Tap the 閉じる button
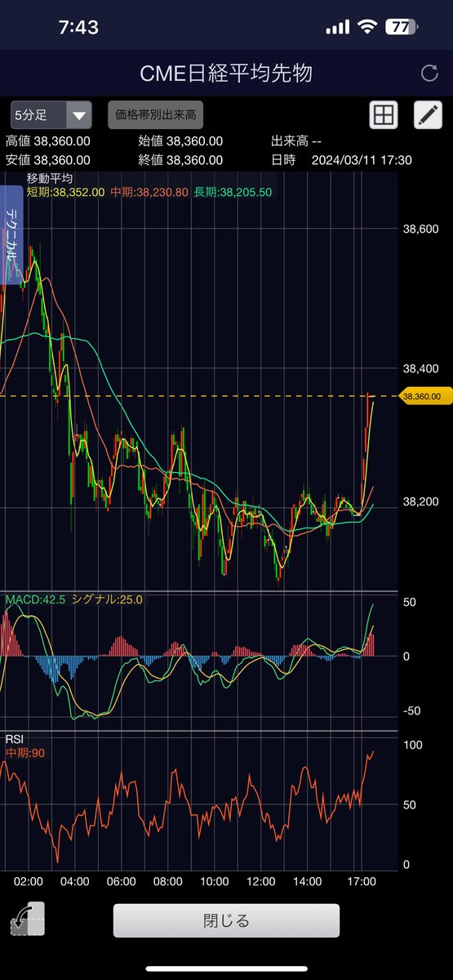Viewport: 453px width, 980px height. 226,920
